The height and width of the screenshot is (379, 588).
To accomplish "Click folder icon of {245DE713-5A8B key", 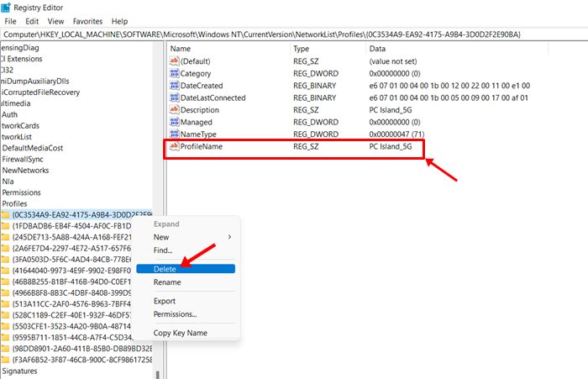I will pyautogui.click(x=5, y=237).
